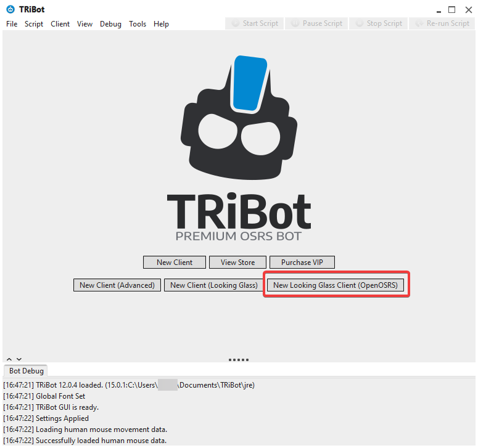Open the Debug menu
478x448 pixels.
pyautogui.click(x=110, y=24)
